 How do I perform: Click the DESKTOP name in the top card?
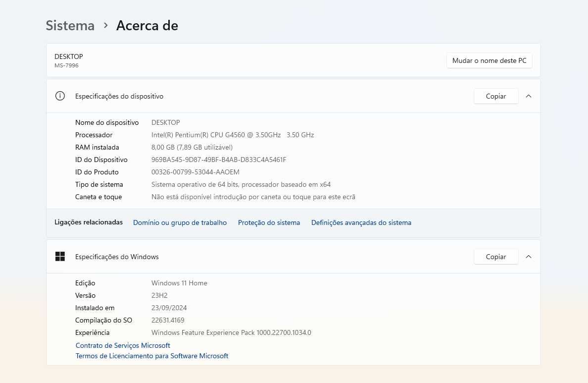click(x=69, y=56)
